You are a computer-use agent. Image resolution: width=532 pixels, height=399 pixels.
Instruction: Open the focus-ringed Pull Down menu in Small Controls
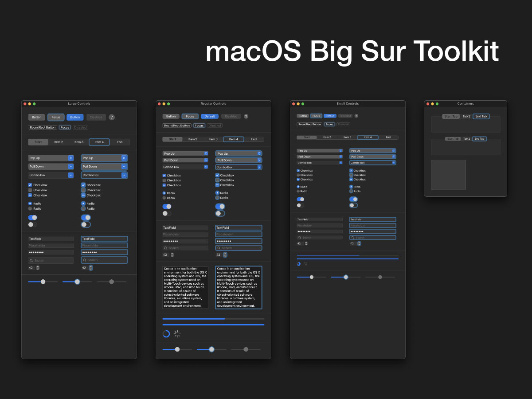pyautogui.click(x=373, y=156)
